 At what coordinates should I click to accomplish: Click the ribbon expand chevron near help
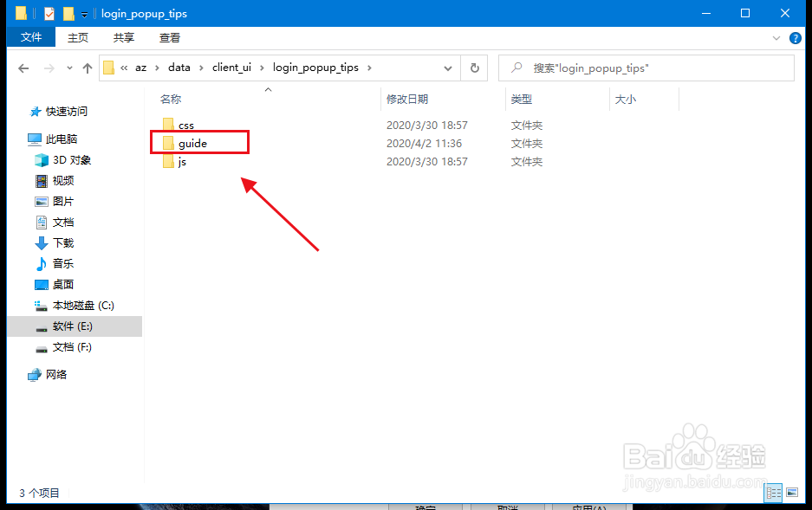click(777, 37)
